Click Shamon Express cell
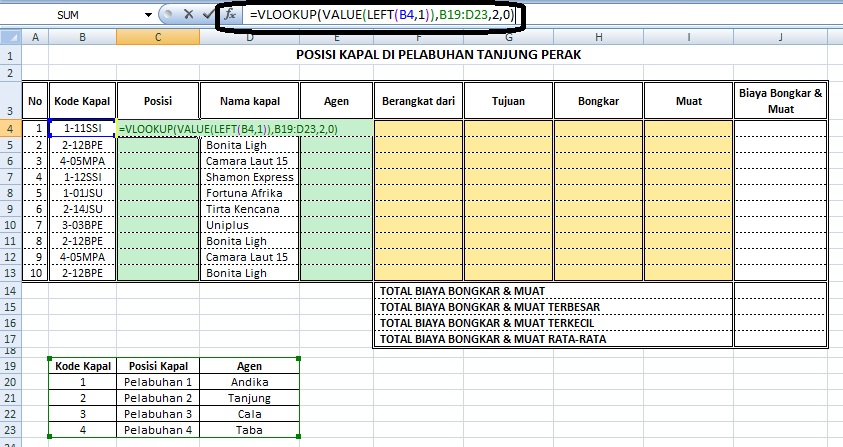Viewport: 843px width, 447px height. [250, 177]
